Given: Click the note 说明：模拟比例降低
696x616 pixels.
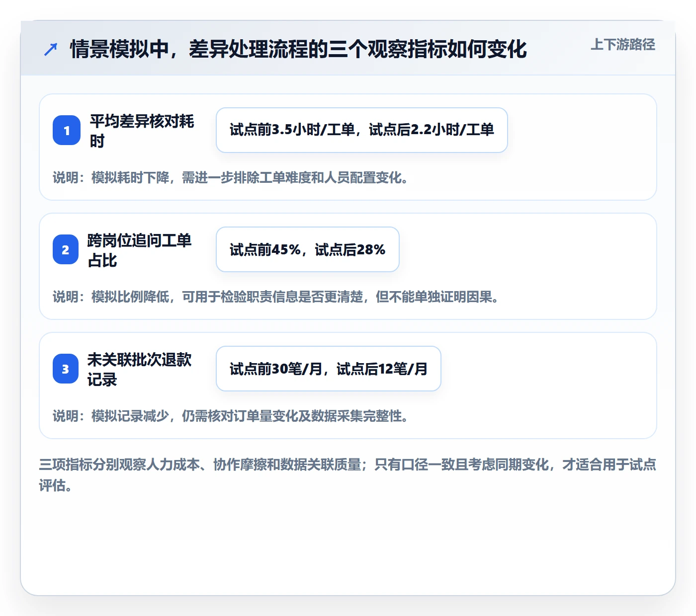Looking at the screenshot, I should (x=276, y=297).
